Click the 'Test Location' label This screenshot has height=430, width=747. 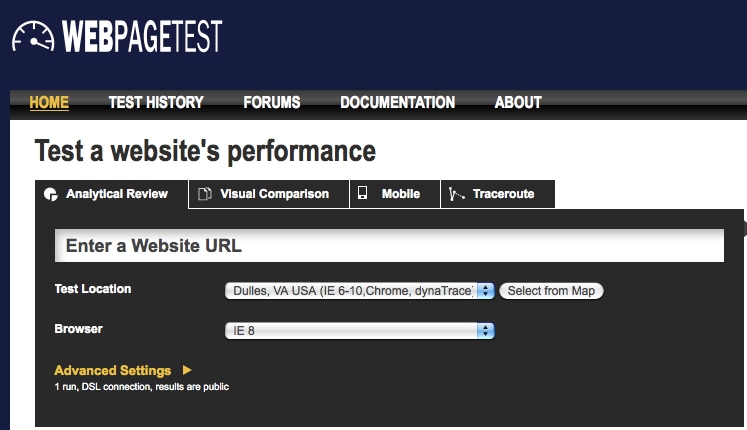(93, 289)
